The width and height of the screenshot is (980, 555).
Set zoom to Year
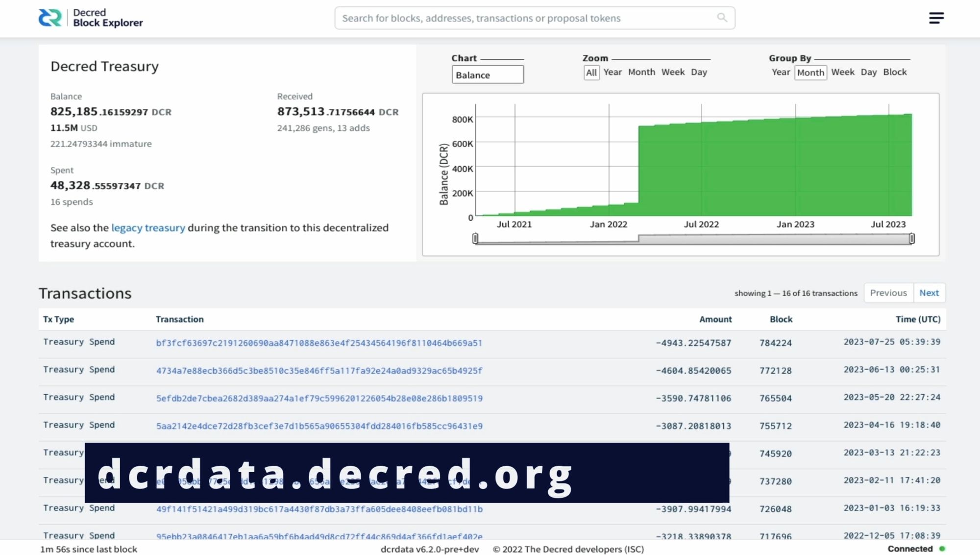click(612, 72)
